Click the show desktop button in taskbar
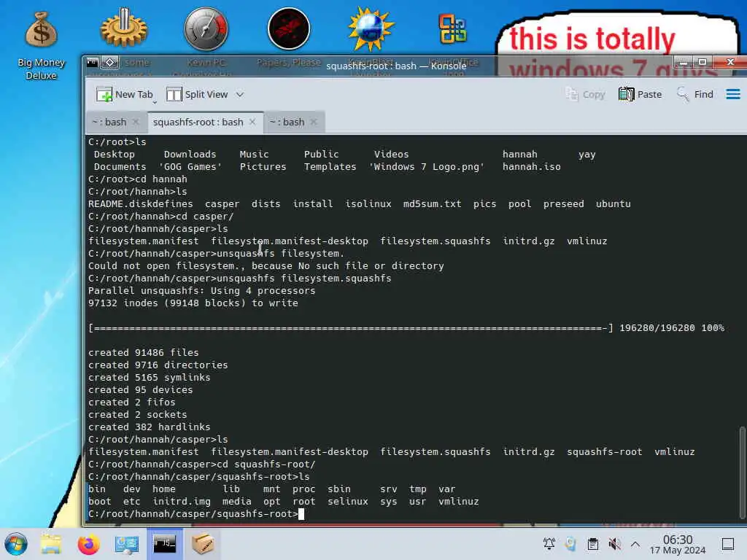Viewport: 747px width, 560px height. (727, 544)
